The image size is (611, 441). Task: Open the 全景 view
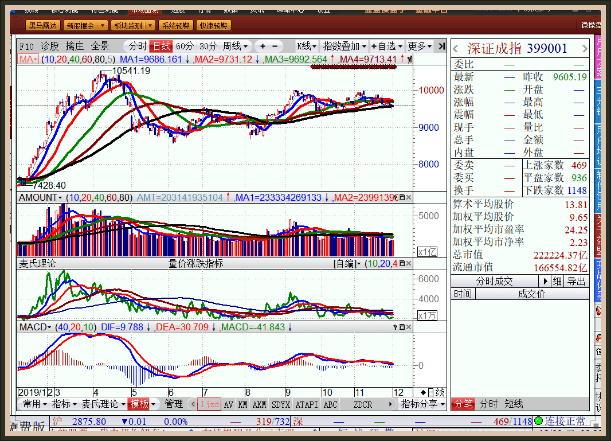coord(100,46)
